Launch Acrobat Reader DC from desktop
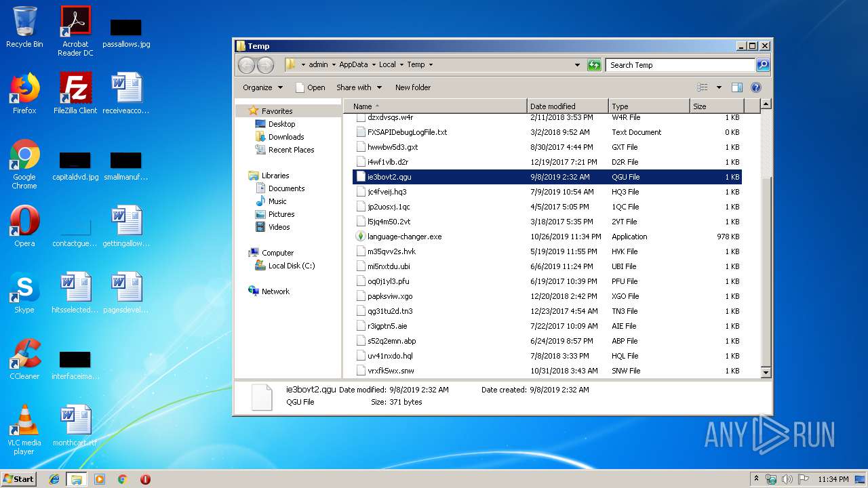The image size is (868, 488). click(75, 31)
